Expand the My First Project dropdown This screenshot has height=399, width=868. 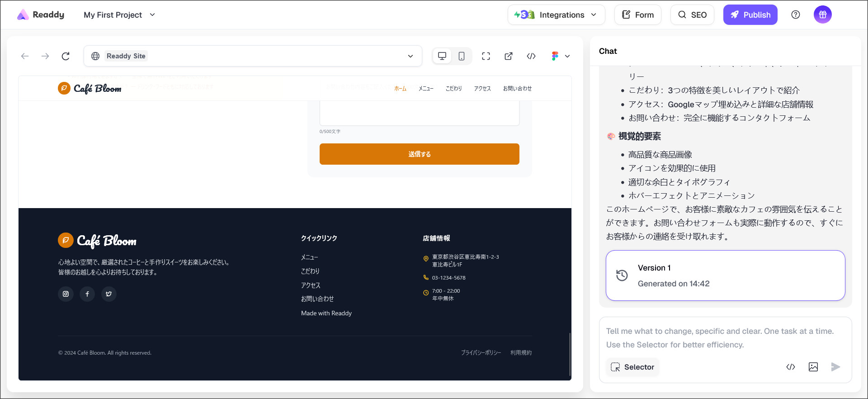click(119, 15)
